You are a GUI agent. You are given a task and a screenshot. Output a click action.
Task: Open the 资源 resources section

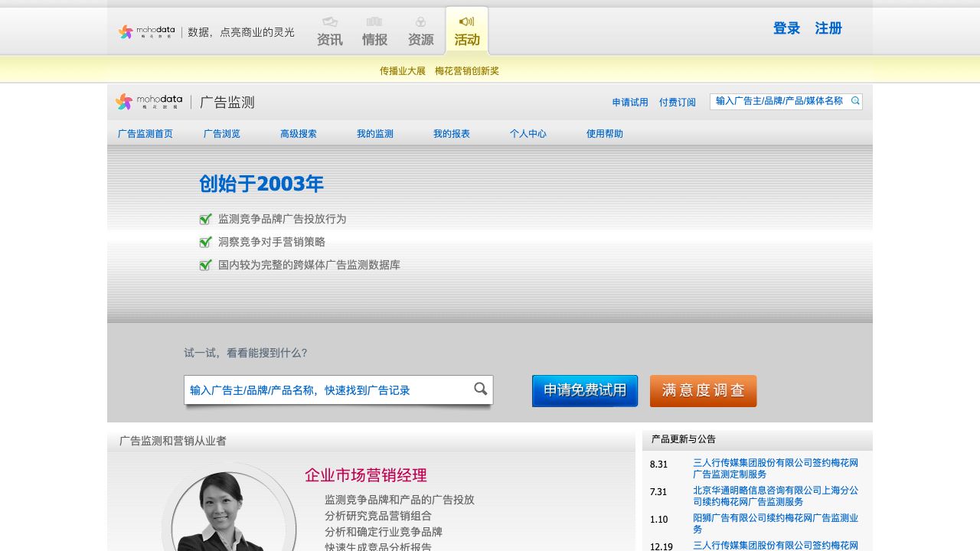(x=420, y=32)
